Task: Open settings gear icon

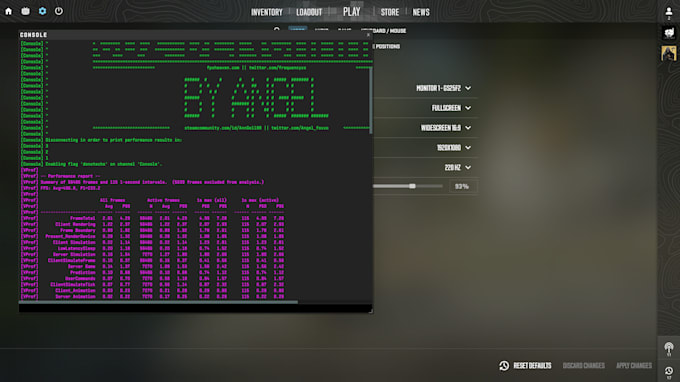Action: (x=42, y=11)
